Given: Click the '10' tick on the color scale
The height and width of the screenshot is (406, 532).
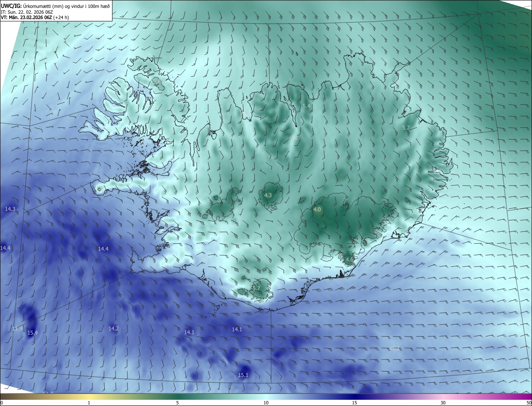Looking at the screenshot, I should [266, 403].
